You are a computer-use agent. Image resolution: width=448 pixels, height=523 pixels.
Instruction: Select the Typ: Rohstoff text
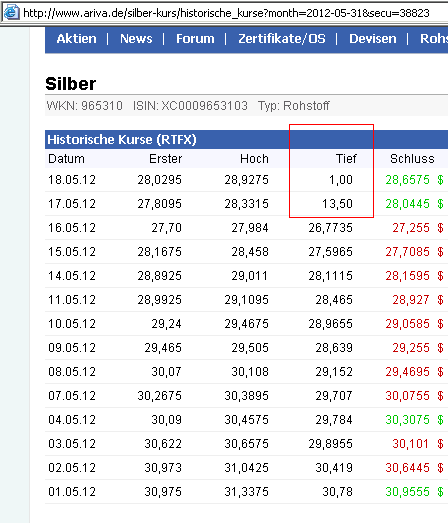(x=294, y=106)
